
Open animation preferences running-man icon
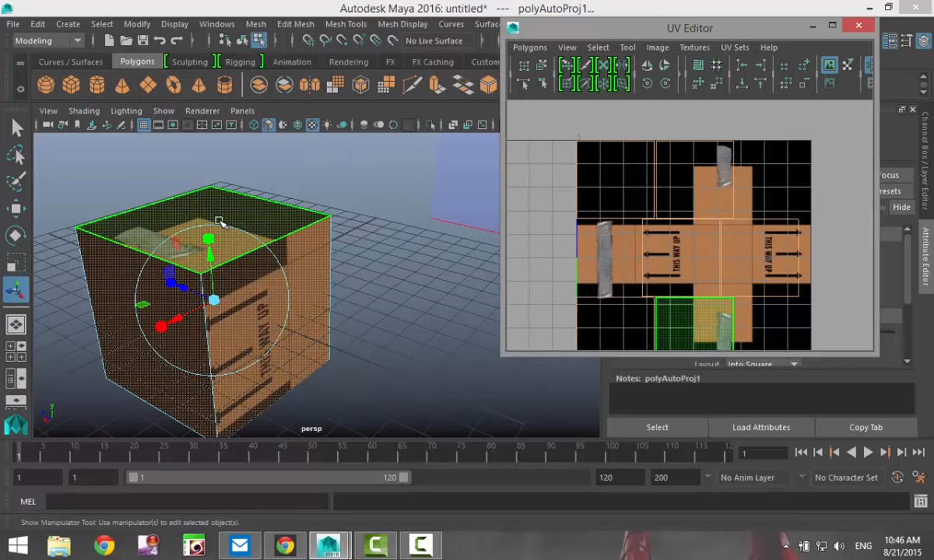pyautogui.click(x=919, y=477)
